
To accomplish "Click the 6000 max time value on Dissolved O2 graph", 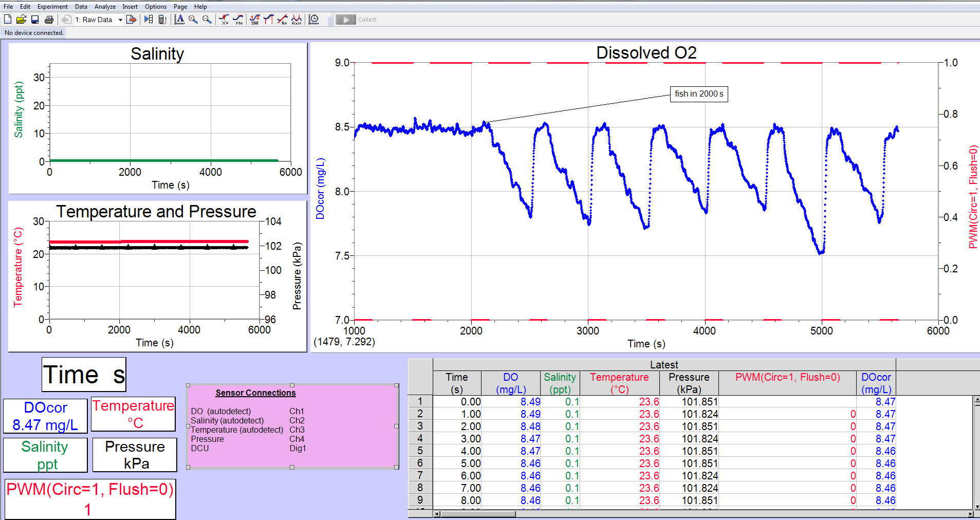I will tap(938, 331).
